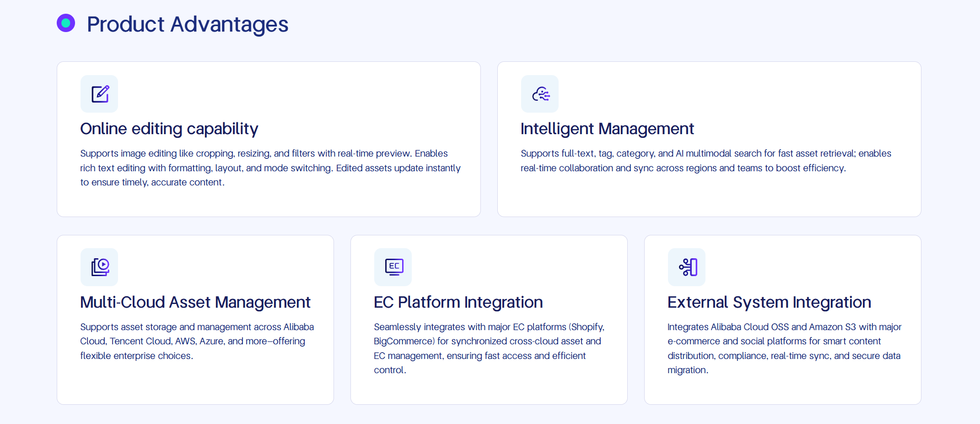
Task: Click the pencil edit icon above Online editing capability
Action: tap(99, 94)
